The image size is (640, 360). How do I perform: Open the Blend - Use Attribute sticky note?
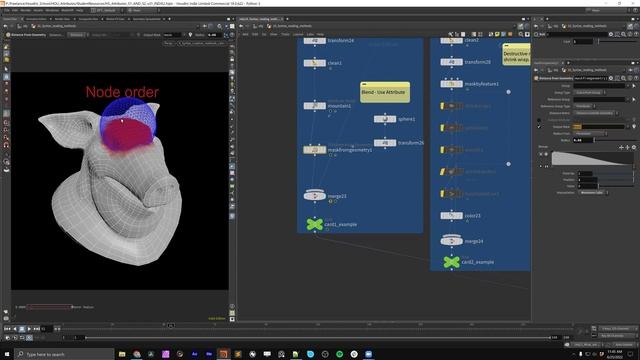tap(385, 92)
